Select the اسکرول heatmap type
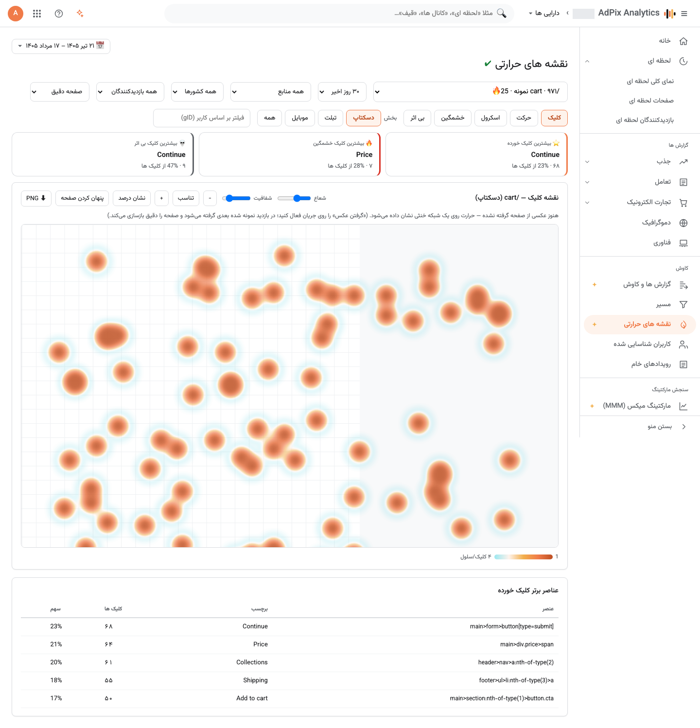The height and width of the screenshot is (728, 700). (490, 118)
